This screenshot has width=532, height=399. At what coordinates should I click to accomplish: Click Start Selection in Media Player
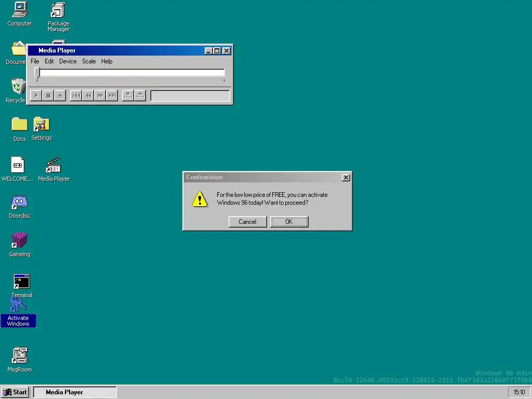128,96
